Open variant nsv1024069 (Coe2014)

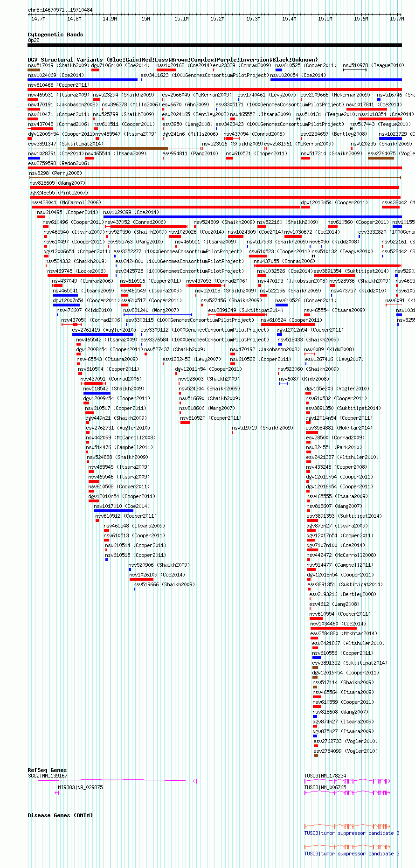click(56, 75)
